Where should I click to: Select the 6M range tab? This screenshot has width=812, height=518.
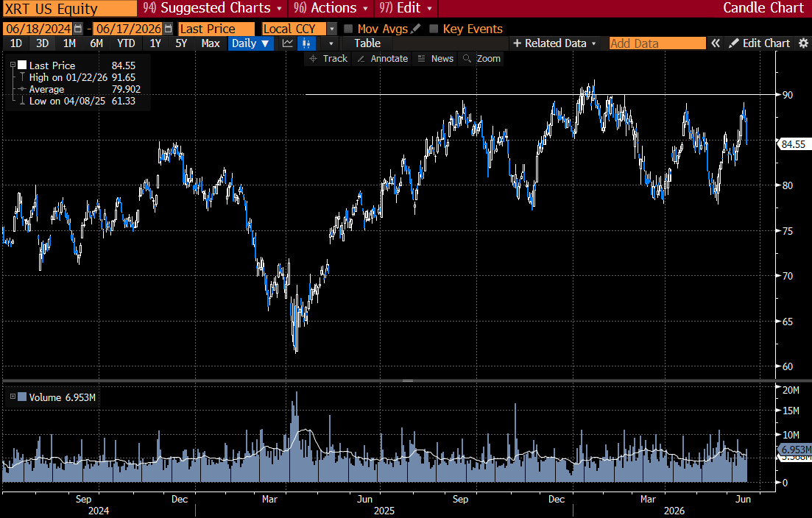click(96, 43)
